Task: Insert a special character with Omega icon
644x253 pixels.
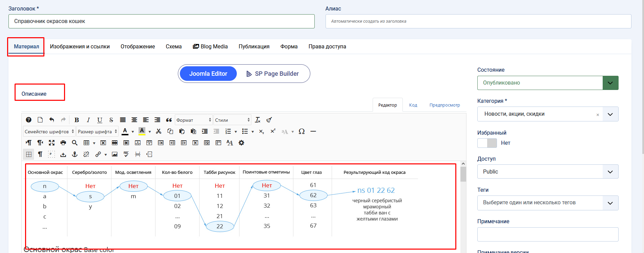Action: 302,131
